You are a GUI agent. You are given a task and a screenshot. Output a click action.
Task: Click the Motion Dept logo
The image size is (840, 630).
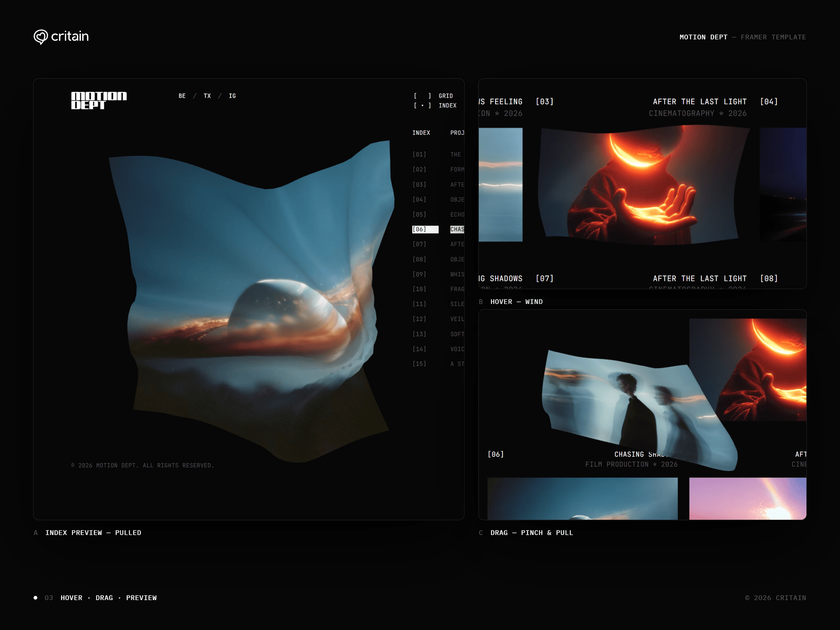point(99,100)
